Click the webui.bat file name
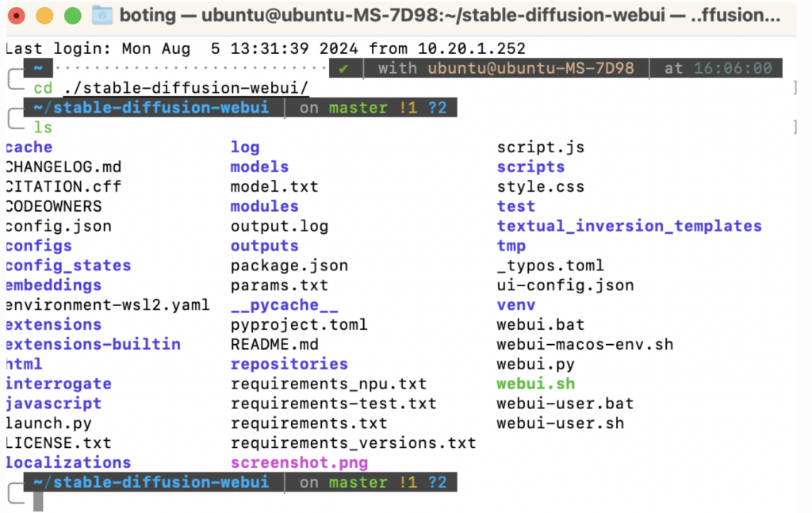Image resolution: width=812 pixels, height=513 pixels. 541,324
